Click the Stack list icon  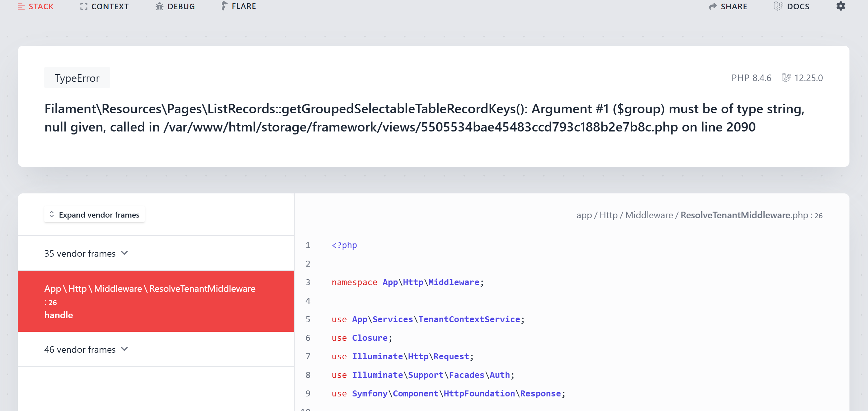[x=21, y=6]
